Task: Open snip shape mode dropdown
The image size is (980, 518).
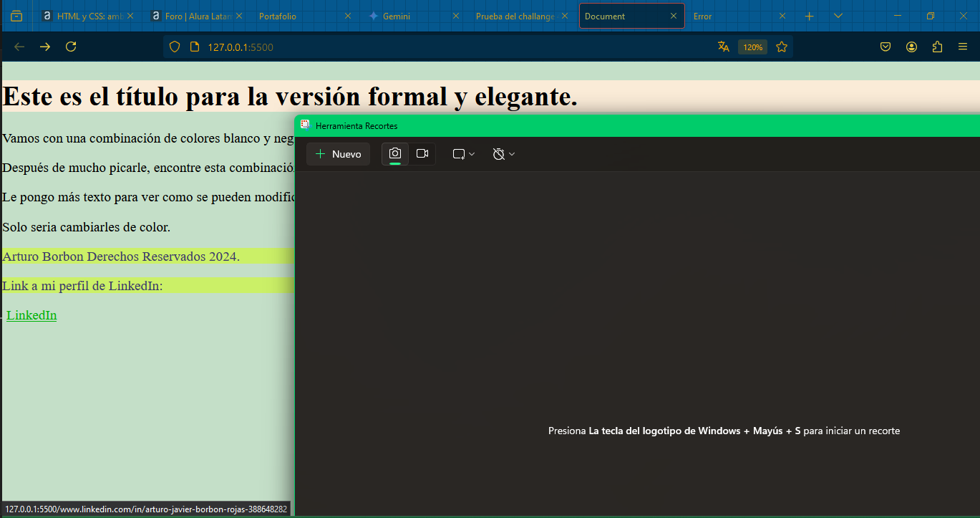Action: (x=464, y=154)
